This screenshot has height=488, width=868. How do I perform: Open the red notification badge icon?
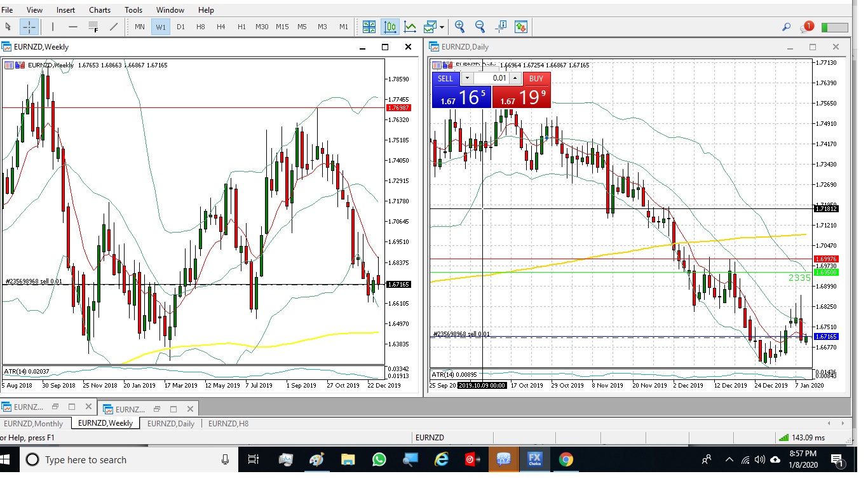pos(807,27)
